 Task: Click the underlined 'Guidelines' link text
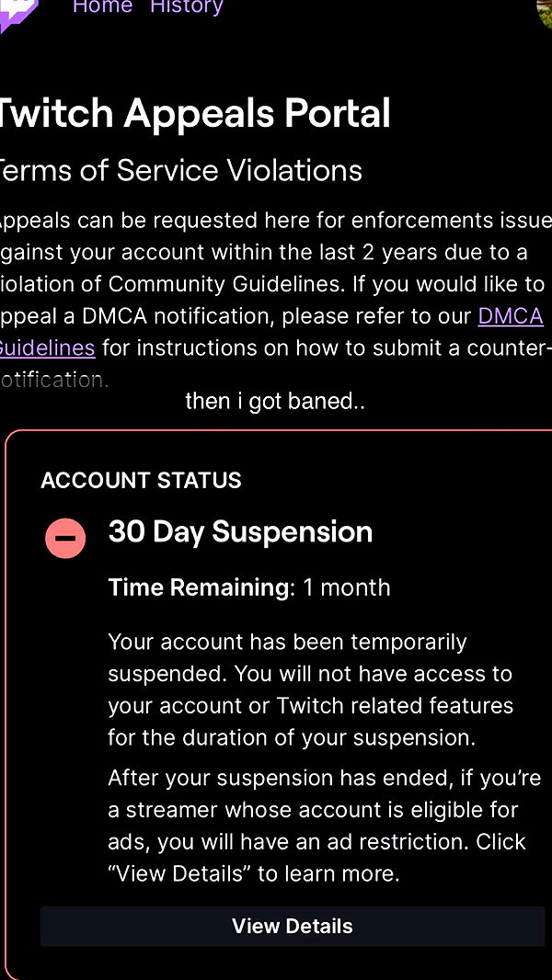[x=46, y=348]
